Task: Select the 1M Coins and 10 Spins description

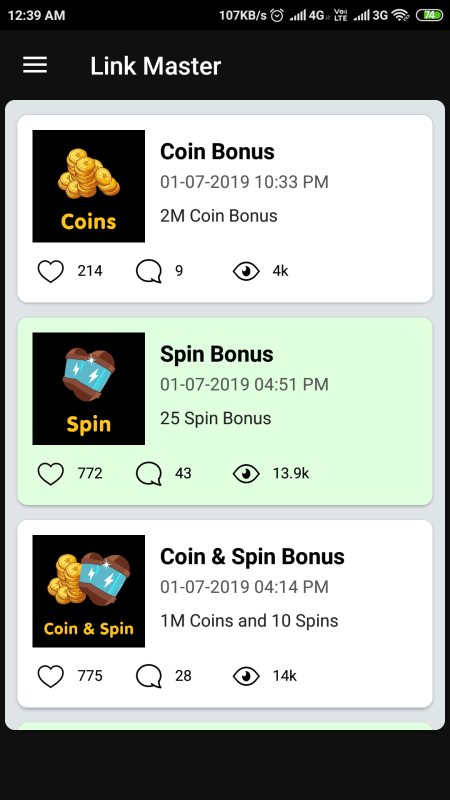Action: 249,621
